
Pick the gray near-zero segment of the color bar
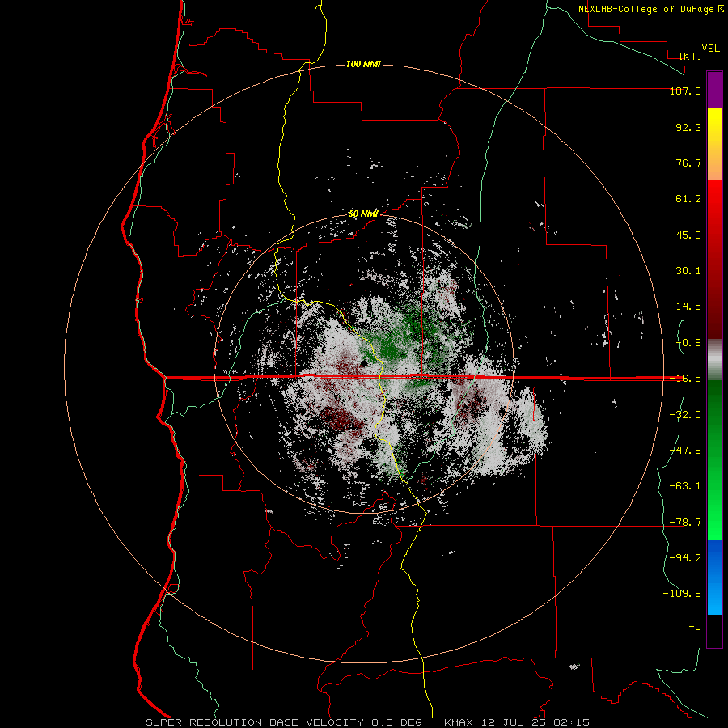pos(714,360)
